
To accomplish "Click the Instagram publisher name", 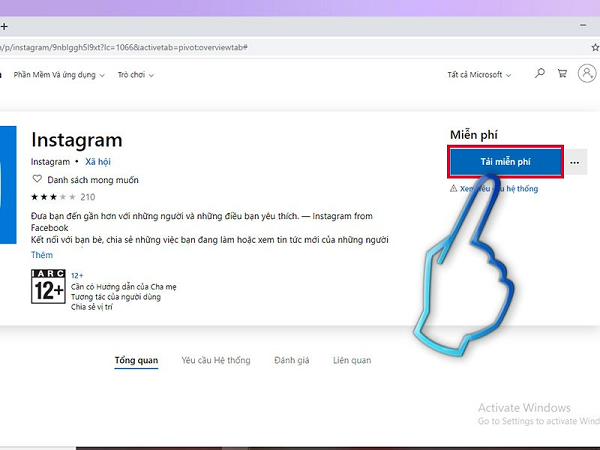I will point(51,162).
